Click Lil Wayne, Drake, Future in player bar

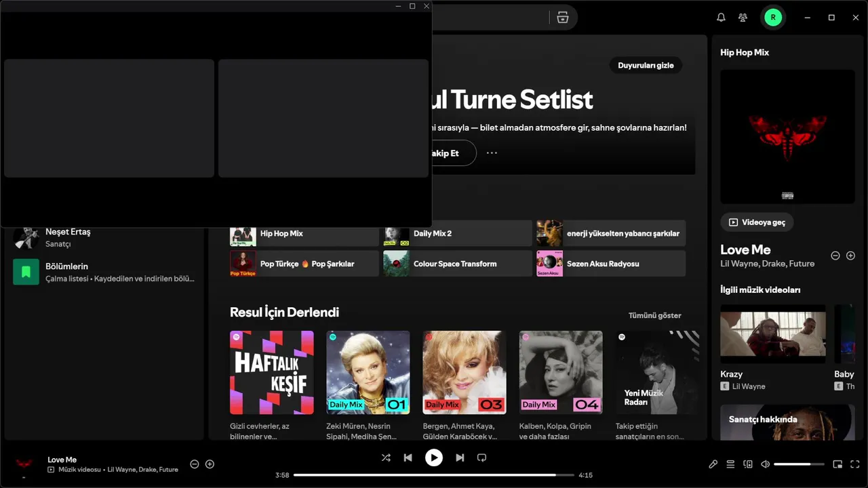(x=142, y=470)
